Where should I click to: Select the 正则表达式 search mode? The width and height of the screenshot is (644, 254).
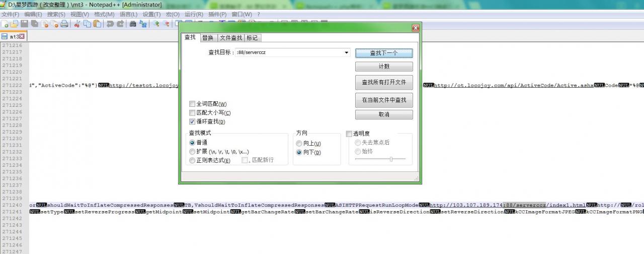point(192,160)
